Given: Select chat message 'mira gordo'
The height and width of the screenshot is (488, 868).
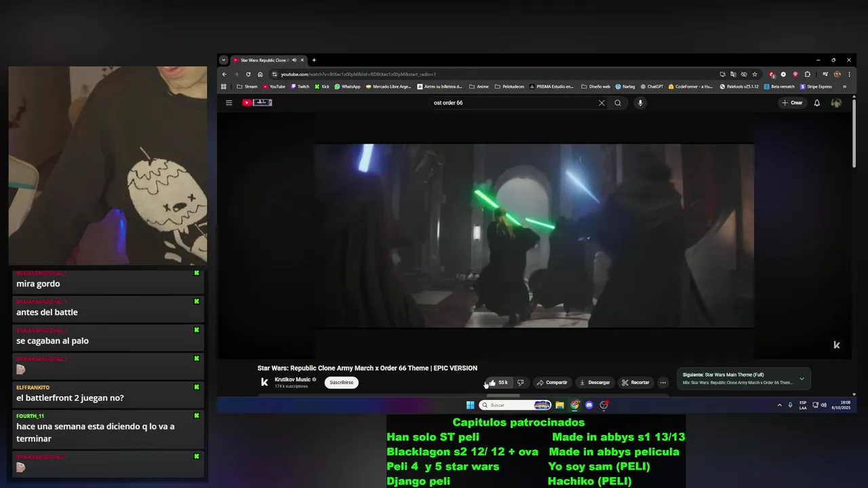Looking at the screenshot, I should point(38,284).
